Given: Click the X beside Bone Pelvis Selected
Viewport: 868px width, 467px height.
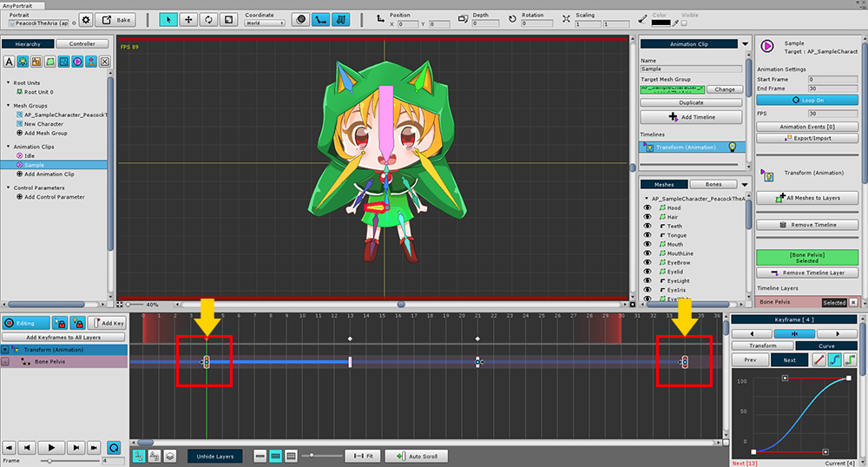Looking at the screenshot, I should tap(853, 302).
